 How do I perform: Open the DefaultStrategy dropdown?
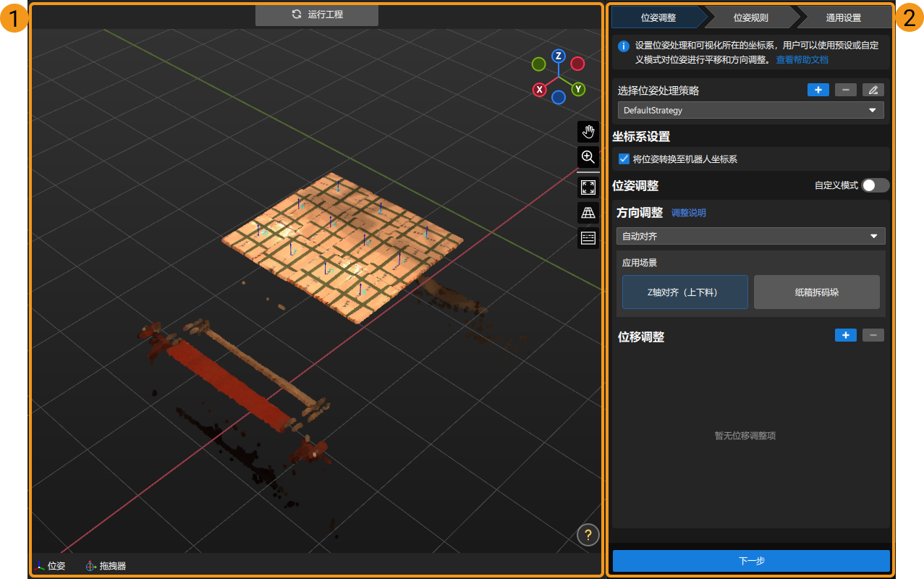click(x=750, y=111)
